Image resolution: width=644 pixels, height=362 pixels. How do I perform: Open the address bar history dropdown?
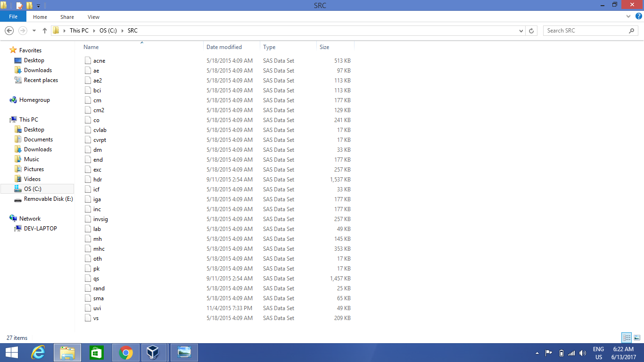click(521, 31)
